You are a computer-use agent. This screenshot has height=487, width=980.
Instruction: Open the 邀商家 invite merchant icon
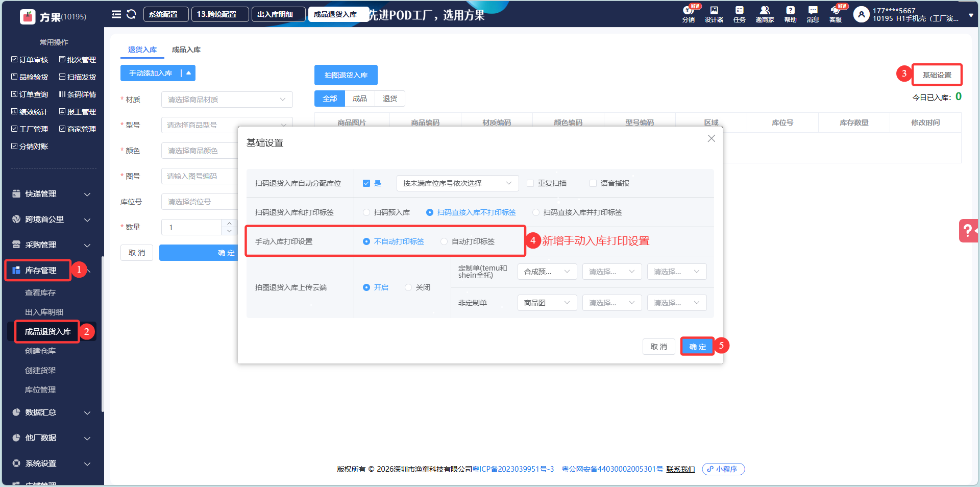[765, 14]
